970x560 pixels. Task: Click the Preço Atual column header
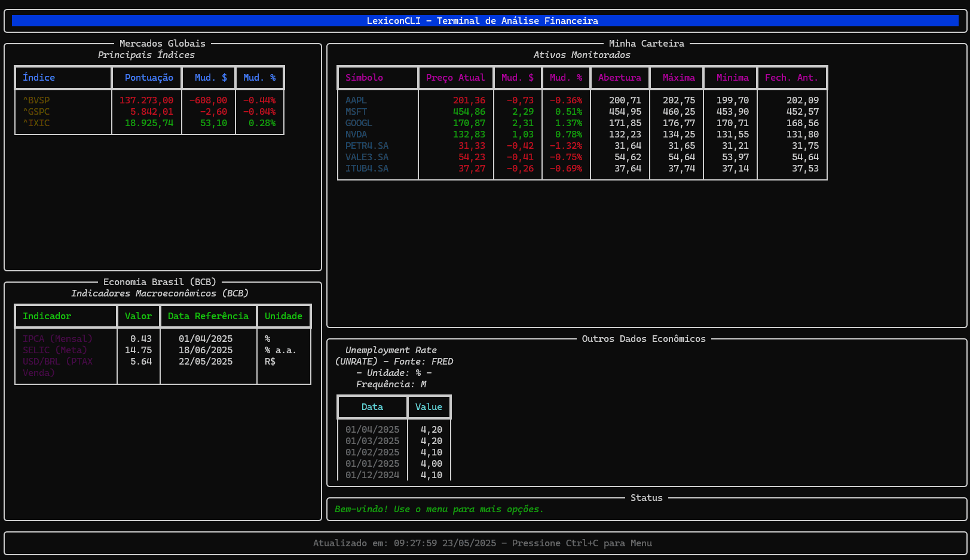coord(455,78)
